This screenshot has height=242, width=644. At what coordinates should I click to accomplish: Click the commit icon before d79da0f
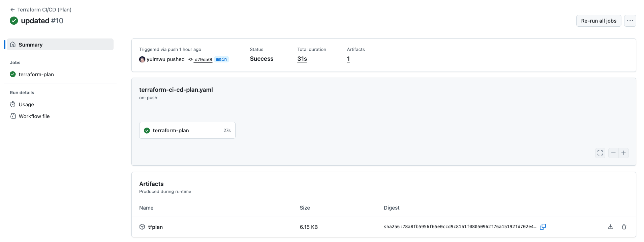click(190, 59)
